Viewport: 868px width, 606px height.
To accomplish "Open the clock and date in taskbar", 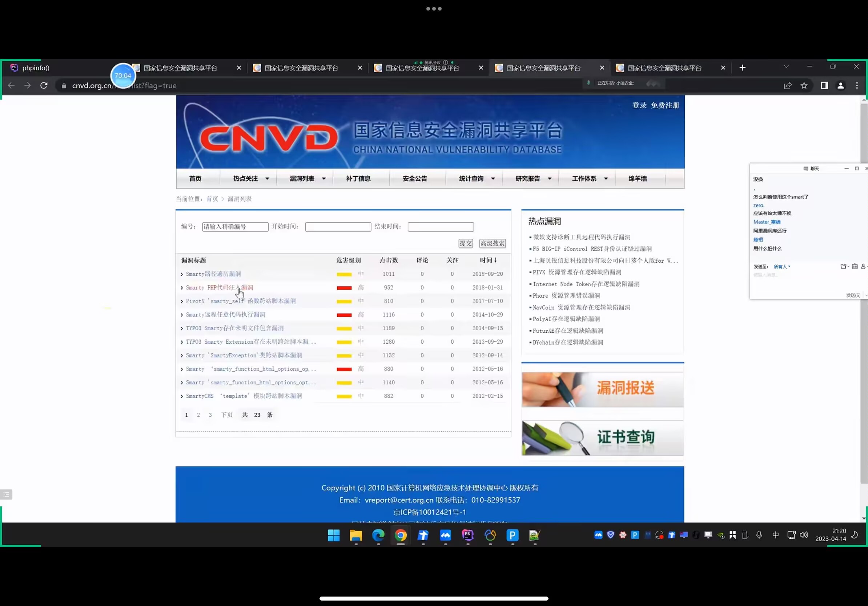I will (x=831, y=534).
